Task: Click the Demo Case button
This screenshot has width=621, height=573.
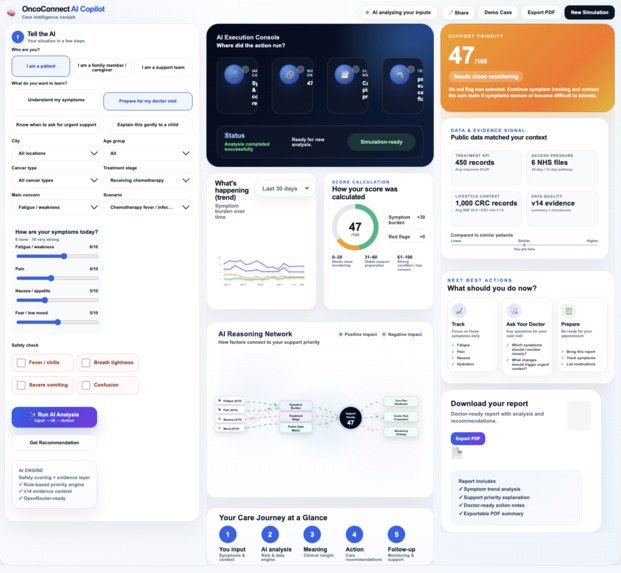Action: point(498,13)
